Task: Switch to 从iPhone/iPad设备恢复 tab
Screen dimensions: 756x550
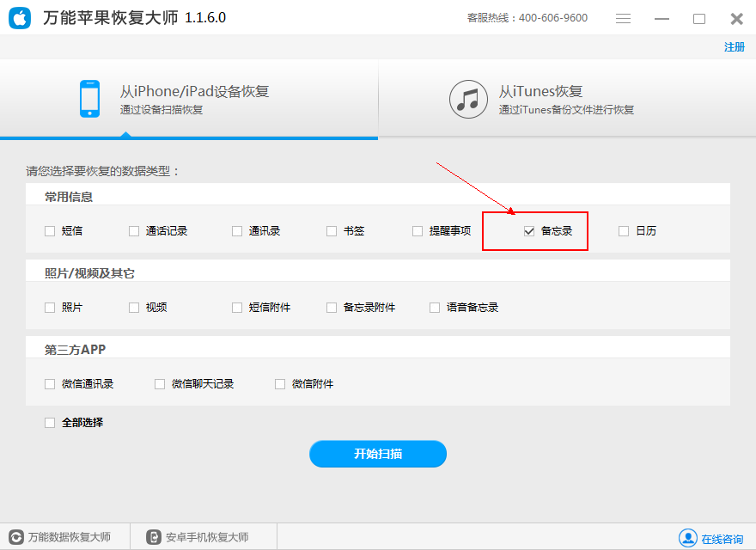Action: point(189,100)
